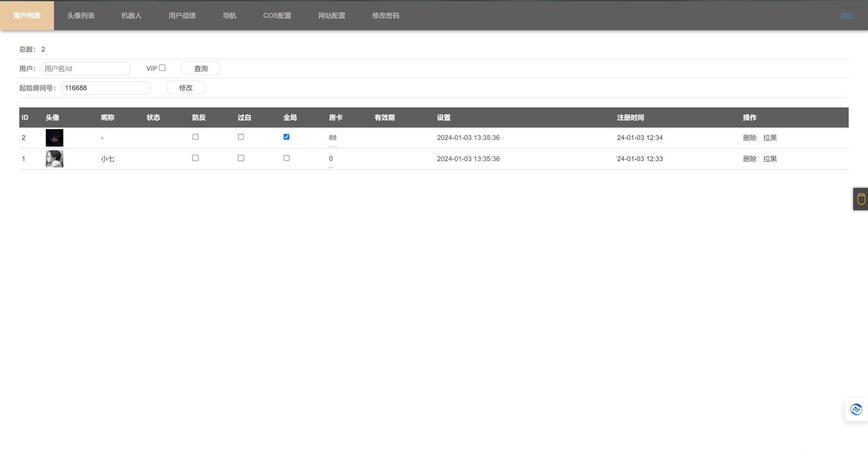The image size is (868, 460).
Task: Open 用户战绩 section
Action: (182, 16)
